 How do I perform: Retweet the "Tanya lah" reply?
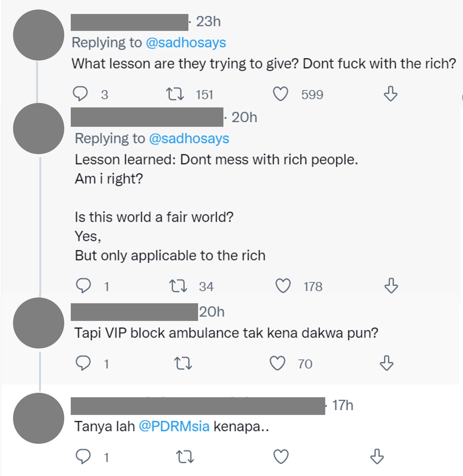click(185, 457)
